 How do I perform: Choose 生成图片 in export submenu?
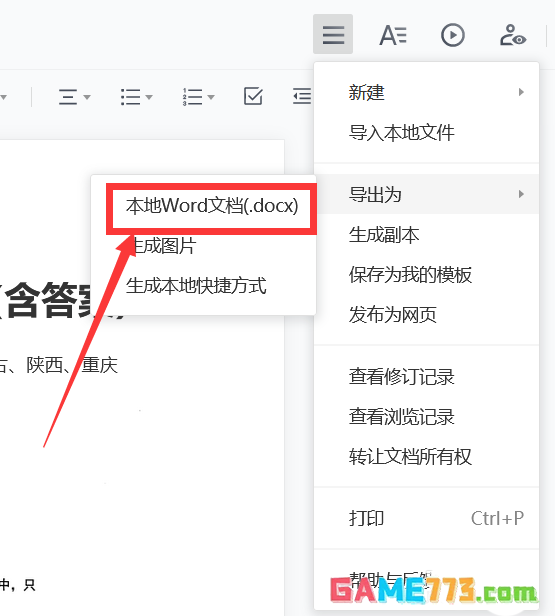[x=164, y=246]
